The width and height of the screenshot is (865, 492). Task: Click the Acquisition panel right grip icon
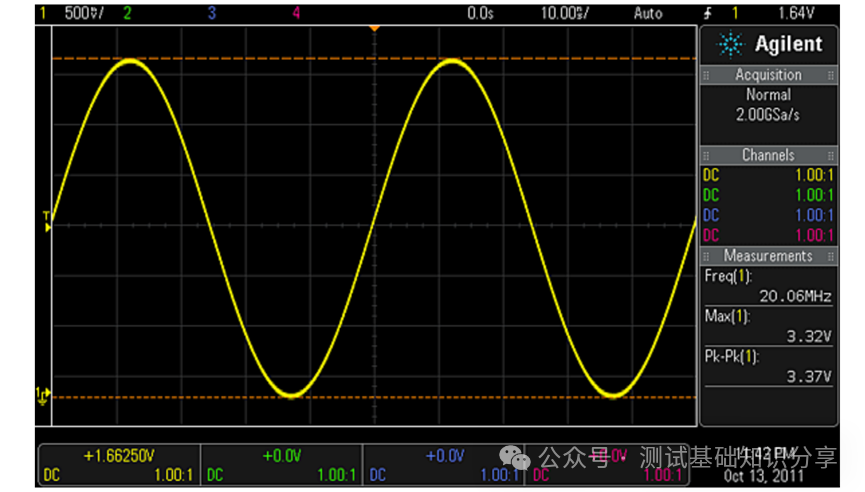click(831, 76)
